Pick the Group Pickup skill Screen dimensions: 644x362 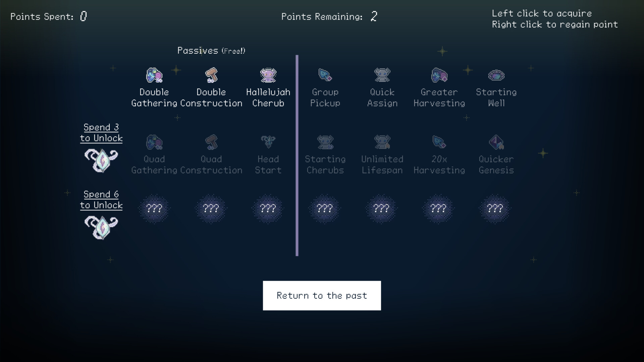(x=325, y=75)
